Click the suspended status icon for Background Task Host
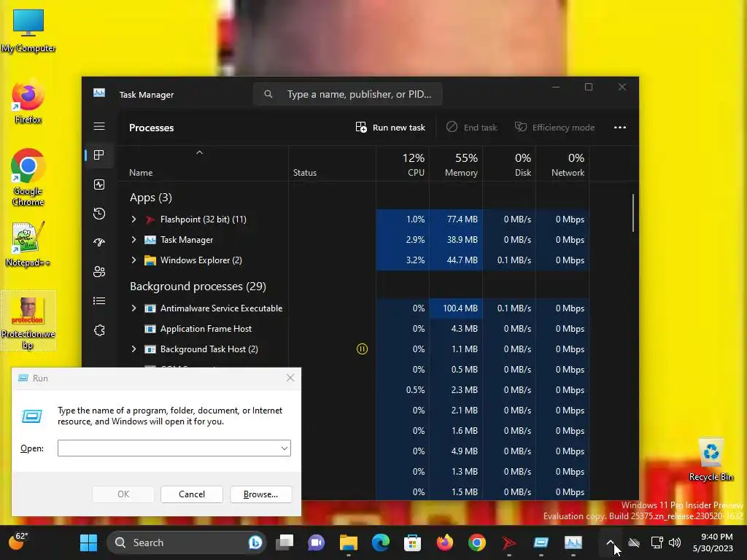The image size is (747, 560). click(x=362, y=349)
